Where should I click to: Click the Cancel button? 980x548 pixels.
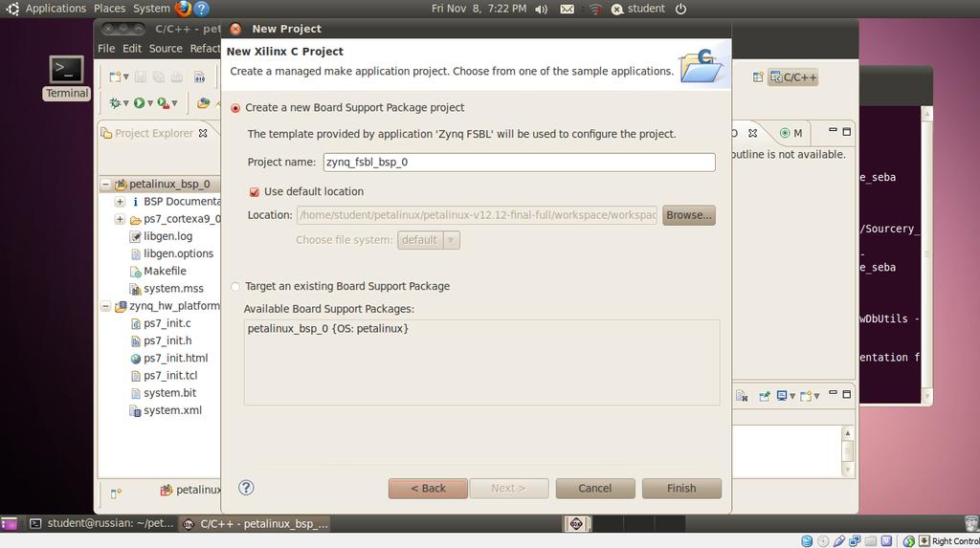click(595, 489)
